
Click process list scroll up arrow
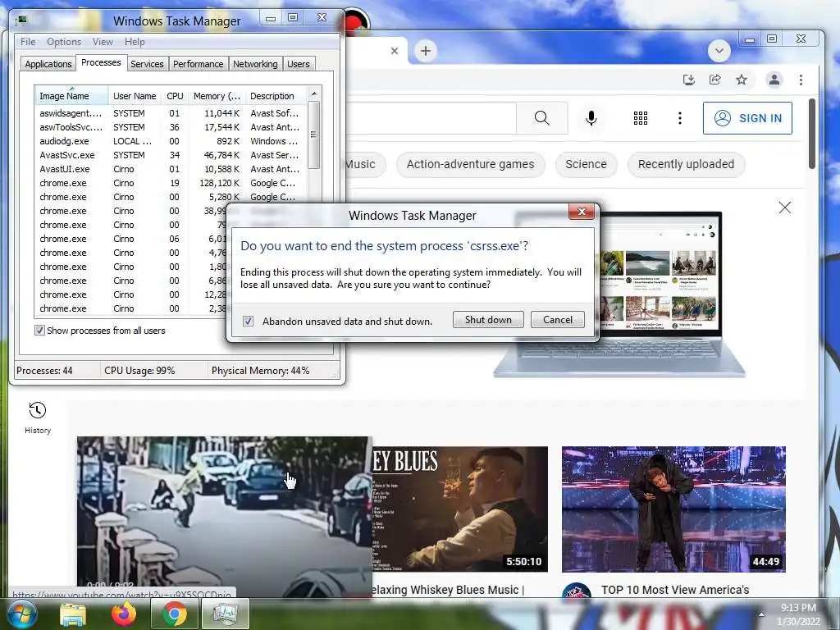click(x=314, y=94)
